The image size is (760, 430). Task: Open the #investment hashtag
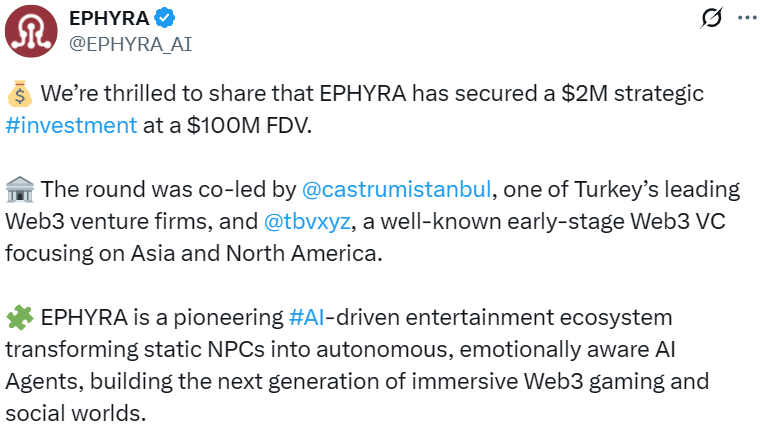pyautogui.click(x=71, y=126)
